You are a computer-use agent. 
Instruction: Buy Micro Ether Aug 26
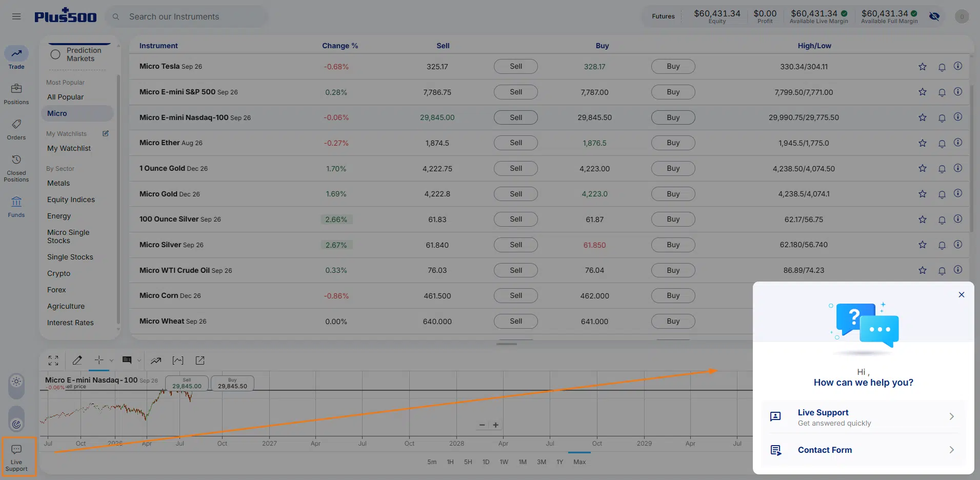click(x=673, y=143)
